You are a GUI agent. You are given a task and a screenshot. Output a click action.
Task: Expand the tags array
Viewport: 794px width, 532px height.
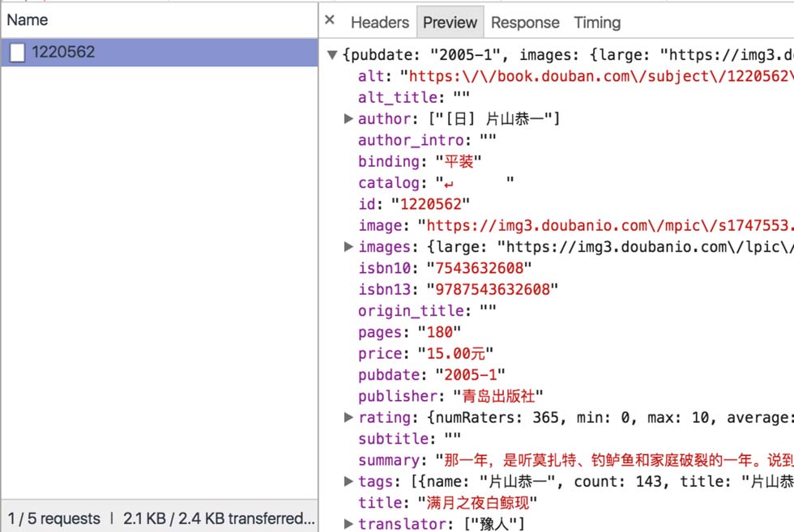348,481
